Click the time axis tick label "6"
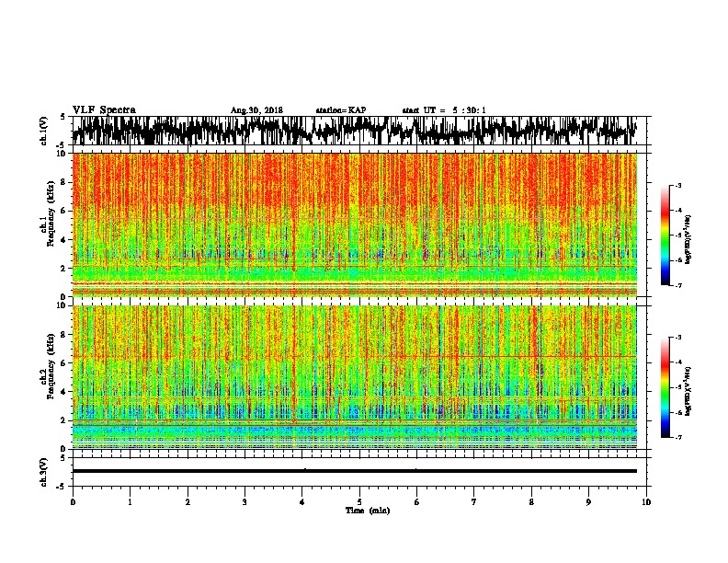Viewport: 728px width, 563px height. point(416,502)
